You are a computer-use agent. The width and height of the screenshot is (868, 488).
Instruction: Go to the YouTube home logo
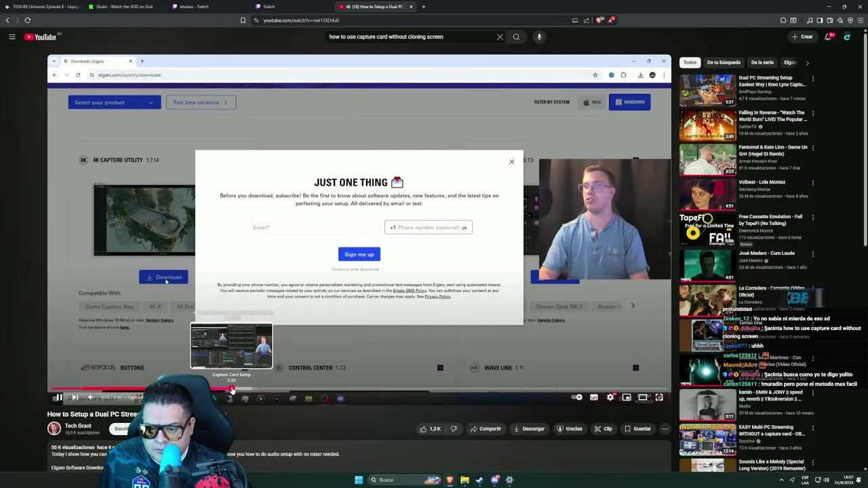click(41, 37)
